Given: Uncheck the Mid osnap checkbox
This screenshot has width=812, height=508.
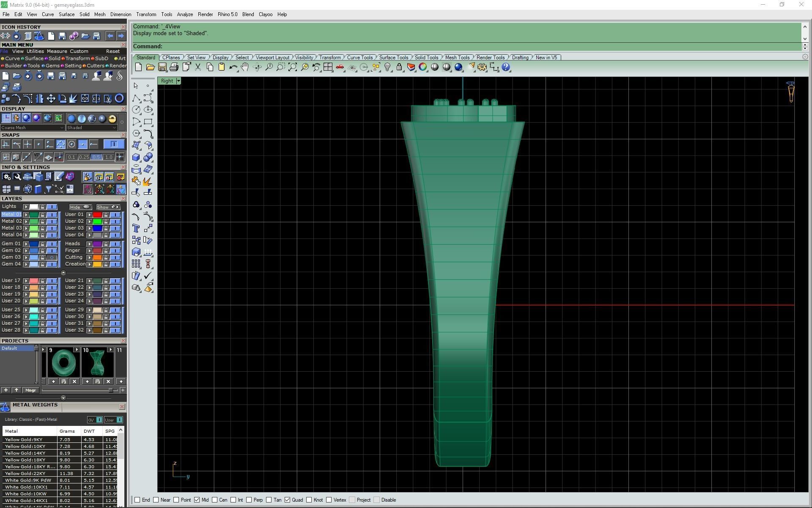Looking at the screenshot, I should point(197,500).
